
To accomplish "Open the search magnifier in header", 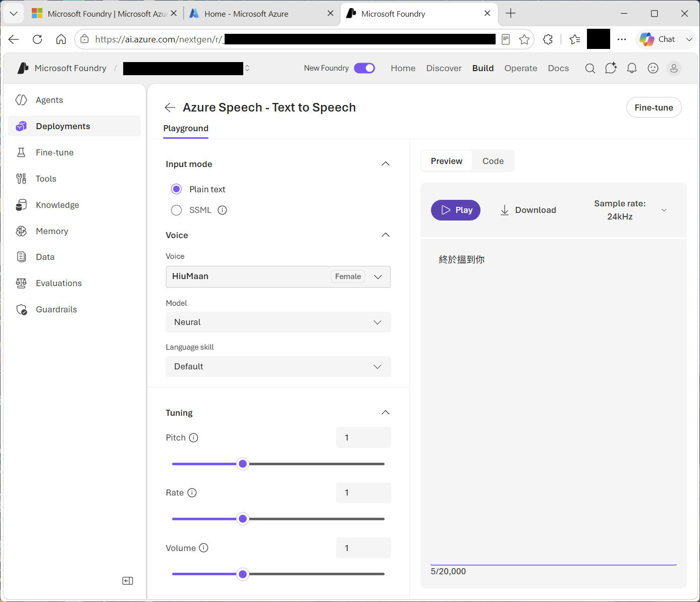I will (x=590, y=68).
